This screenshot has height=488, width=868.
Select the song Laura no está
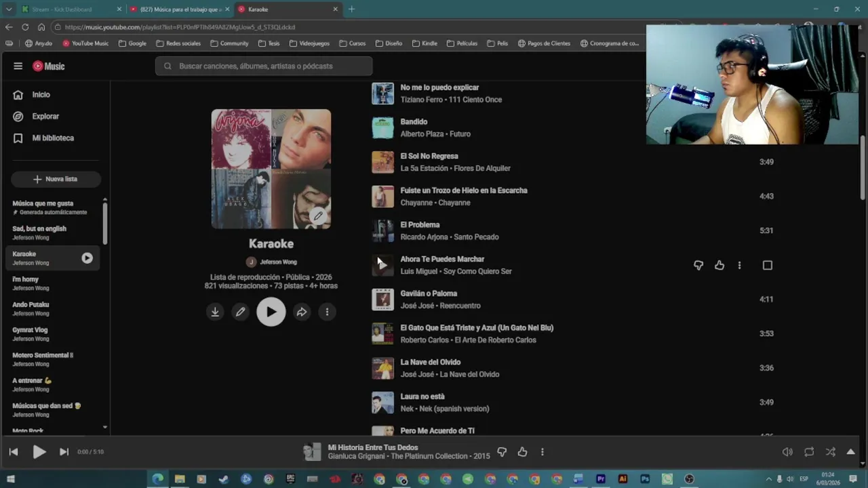click(422, 396)
